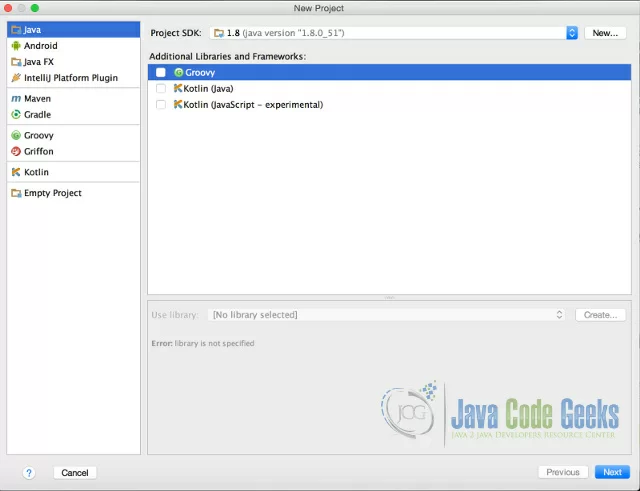640x491 pixels.
Task: Select the Java folder icon in sidebar
Action: 16,30
